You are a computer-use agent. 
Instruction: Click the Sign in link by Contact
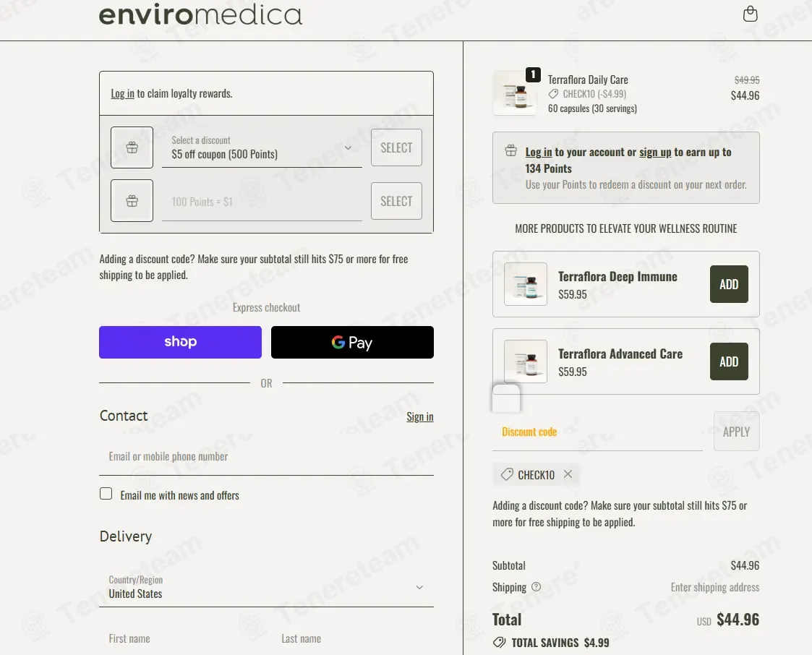[x=420, y=417]
